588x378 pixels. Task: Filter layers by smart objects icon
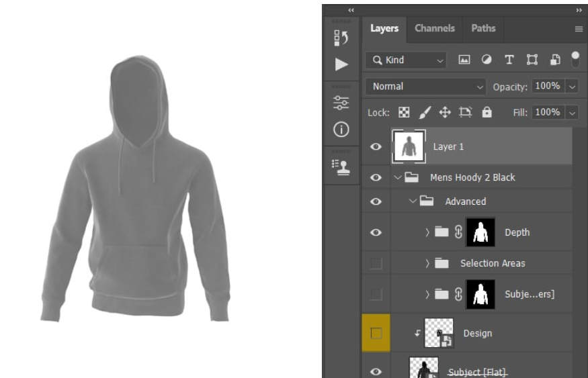point(555,60)
